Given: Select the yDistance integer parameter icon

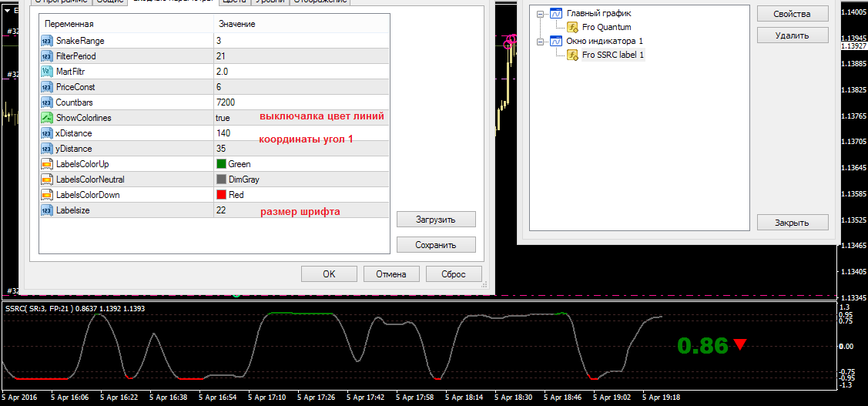Looking at the screenshot, I should click(46, 149).
